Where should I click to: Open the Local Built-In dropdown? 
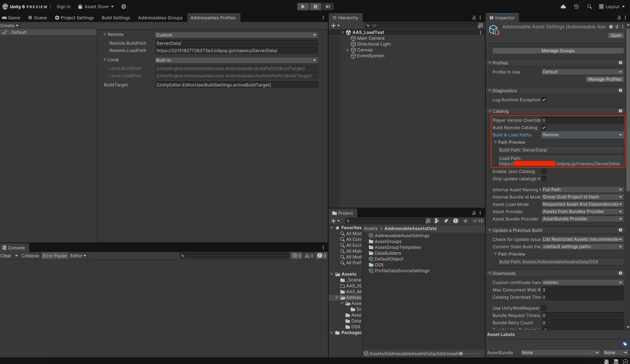(236, 60)
